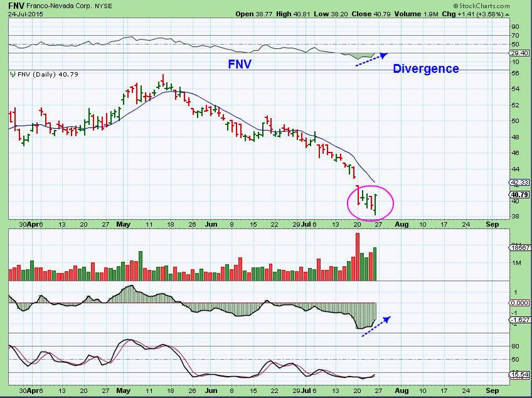
Task: Click Sep on the price chart date axis
Action: click(x=492, y=225)
